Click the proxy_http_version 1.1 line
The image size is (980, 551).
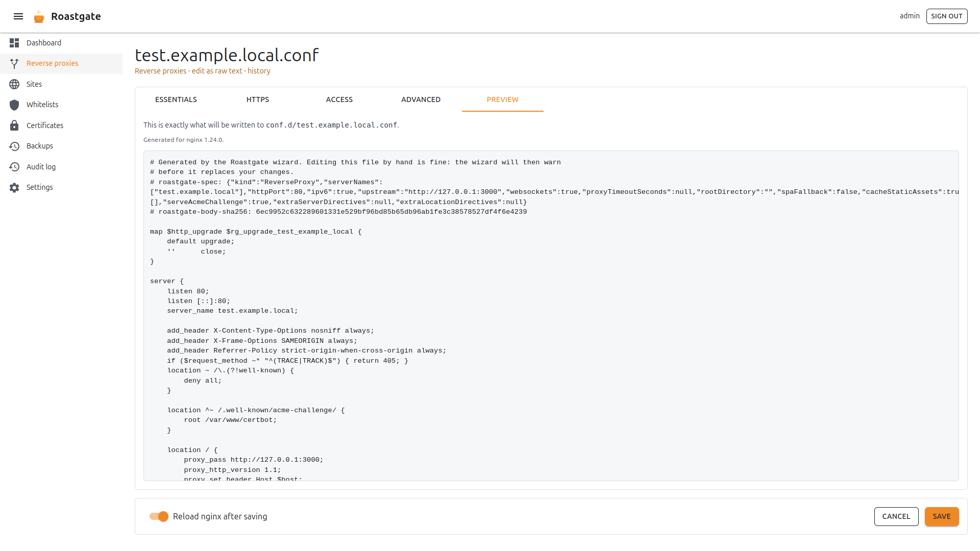232,470
